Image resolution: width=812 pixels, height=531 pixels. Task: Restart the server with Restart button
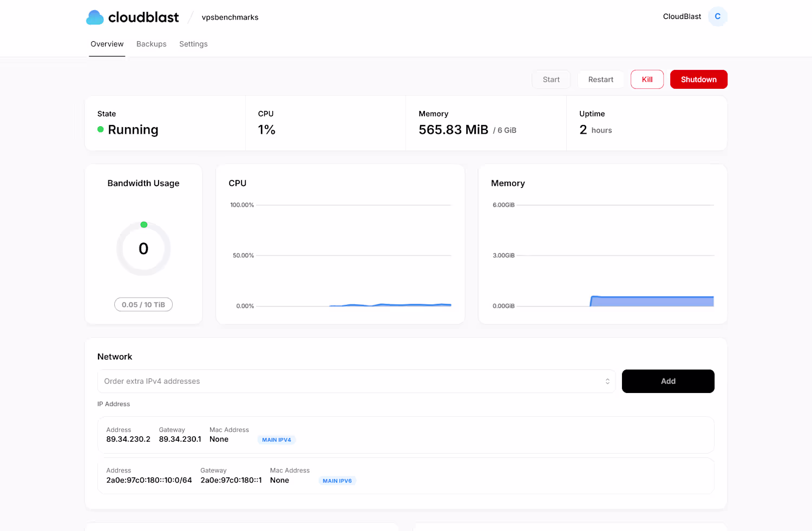pyautogui.click(x=601, y=80)
